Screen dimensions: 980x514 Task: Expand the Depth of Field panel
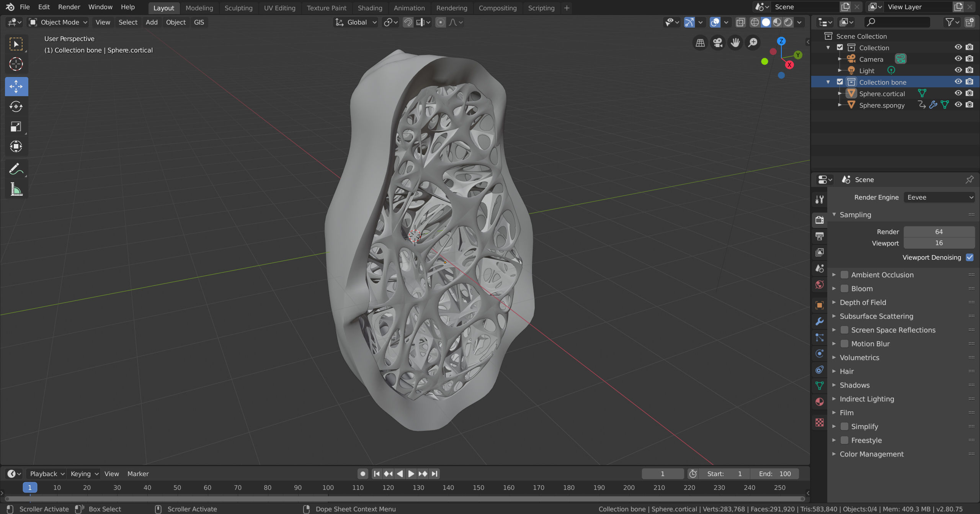click(x=834, y=302)
